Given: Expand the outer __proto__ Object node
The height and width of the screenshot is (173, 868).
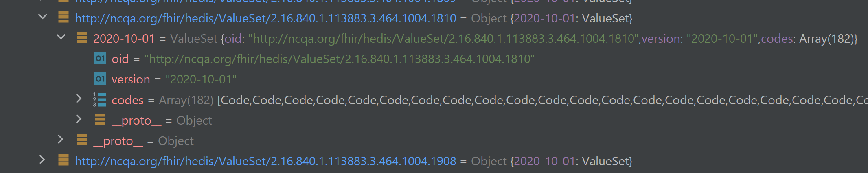Looking at the screenshot, I should click(60, 139).
